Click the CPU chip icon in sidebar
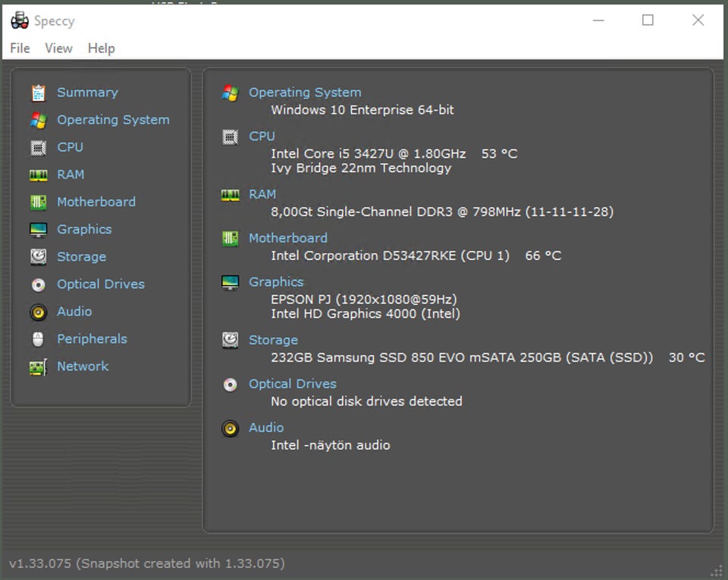The height and width of the screenshot is (580, 728). pyautogui.click(x=38, y=147)
